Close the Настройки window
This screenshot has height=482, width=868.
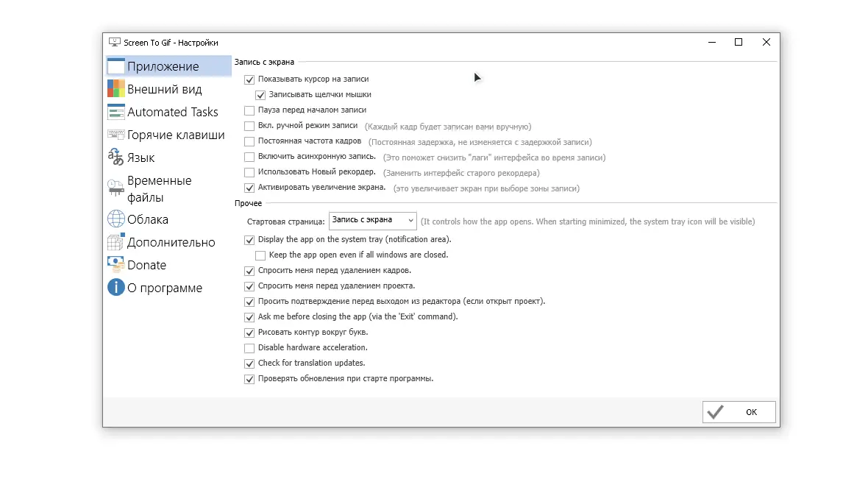point(766,42)
